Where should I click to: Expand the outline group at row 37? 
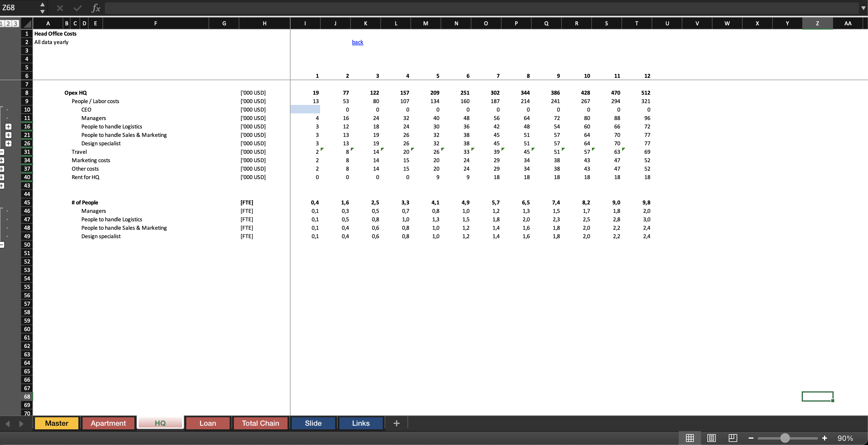[2, 169]
